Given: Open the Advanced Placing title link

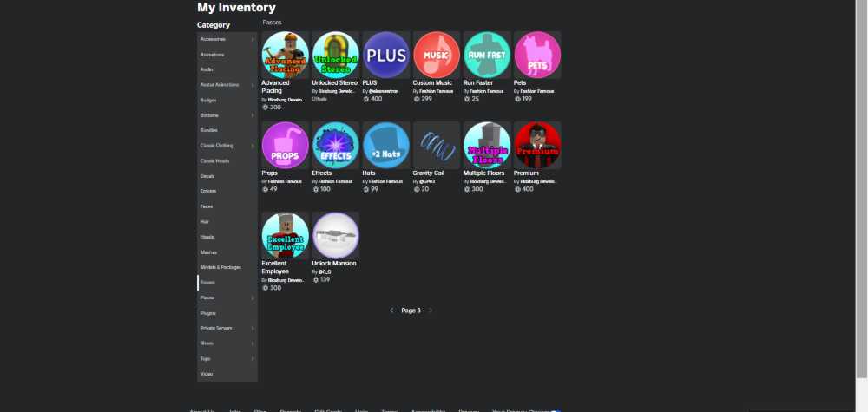Looking at the screenshot, I should pos(276,87).
